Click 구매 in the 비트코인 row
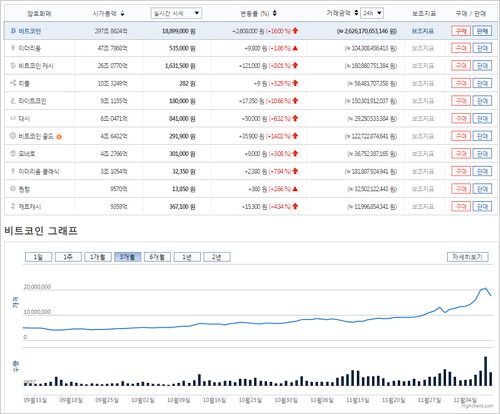The width and height of the screenshot is (500, 414). (461, 31)
